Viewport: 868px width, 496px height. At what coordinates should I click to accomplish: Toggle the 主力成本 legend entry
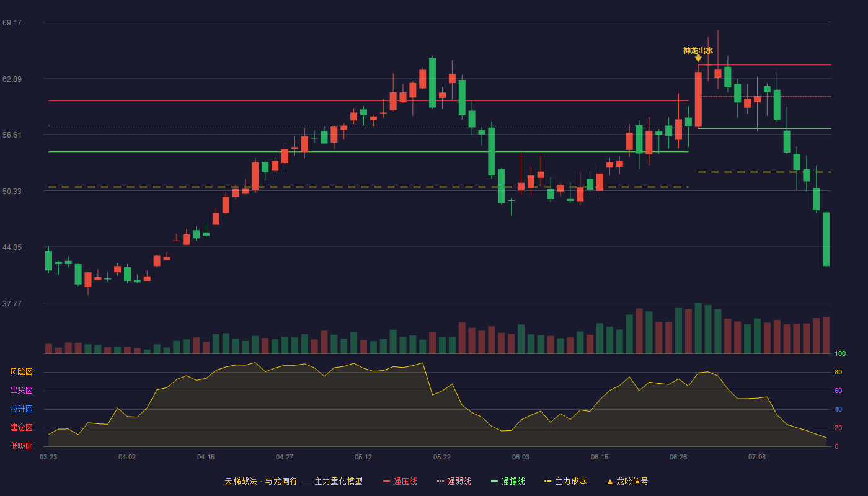coord(565,481)
